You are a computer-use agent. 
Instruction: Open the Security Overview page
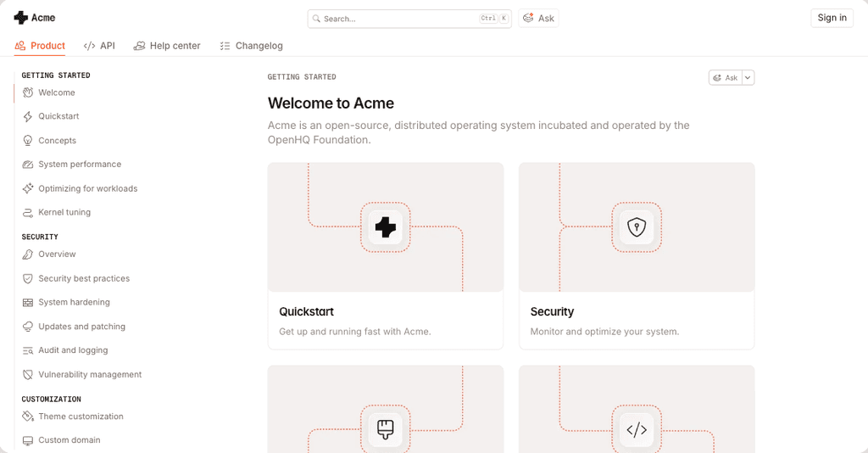pos(57,254)
